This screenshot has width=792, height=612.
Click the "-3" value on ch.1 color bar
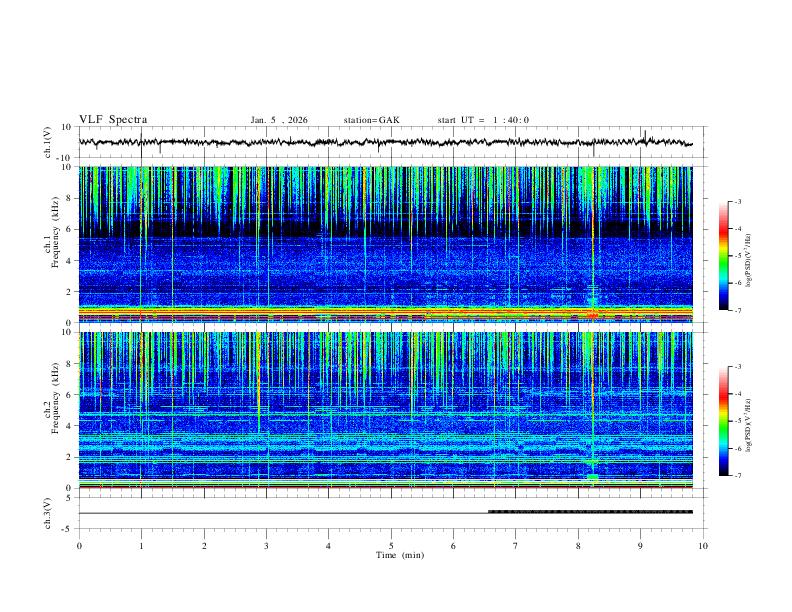coord(737,201)
